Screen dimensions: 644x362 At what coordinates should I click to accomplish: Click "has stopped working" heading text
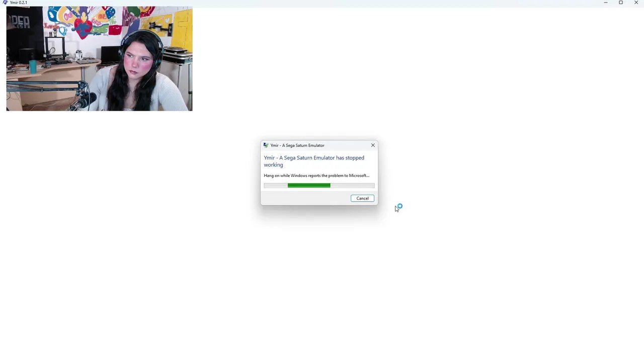pyautogui.click(x=314, y=161)
